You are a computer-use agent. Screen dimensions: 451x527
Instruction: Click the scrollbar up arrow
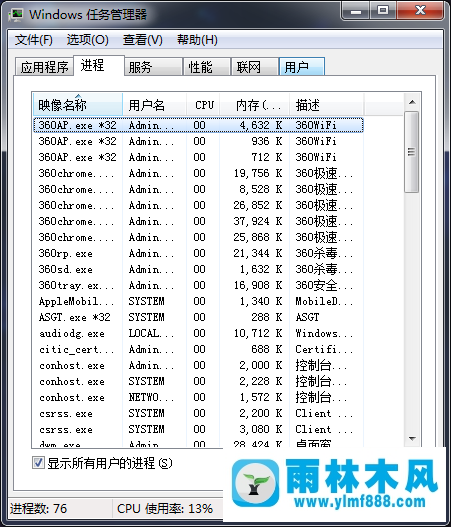coord(412,102)
